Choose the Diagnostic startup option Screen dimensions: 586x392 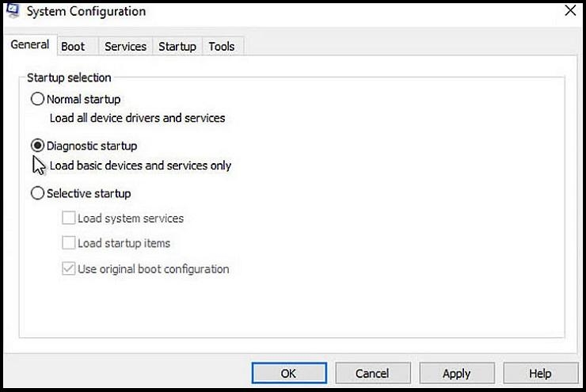[x=37, y=146]
